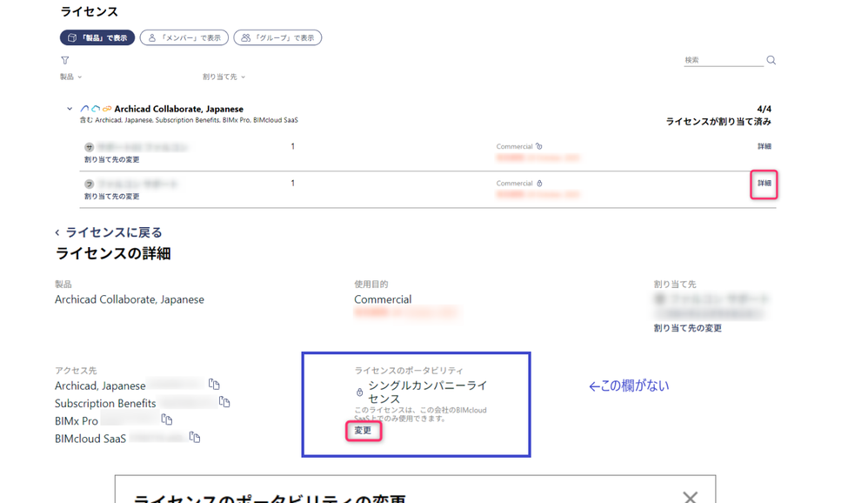Open 詳細 for the first license row
The image size is (868, 503).
click(x=765, y=146)
